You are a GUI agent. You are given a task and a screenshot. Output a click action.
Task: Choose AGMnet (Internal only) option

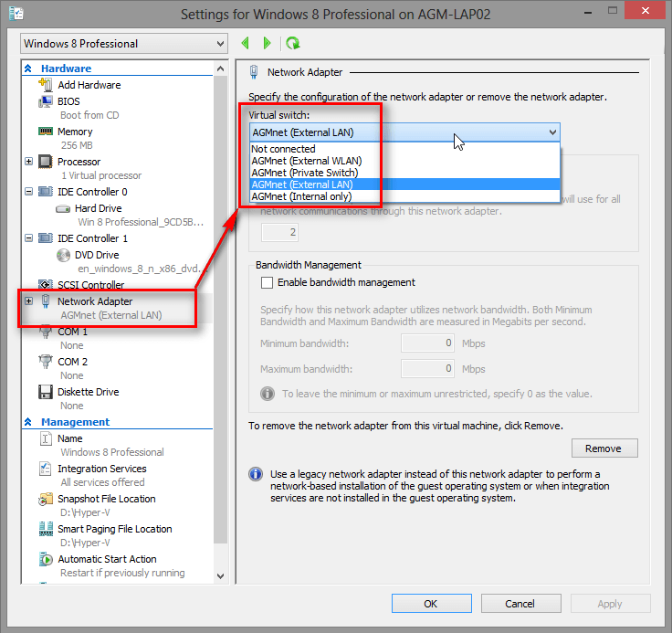pos(404,196)
